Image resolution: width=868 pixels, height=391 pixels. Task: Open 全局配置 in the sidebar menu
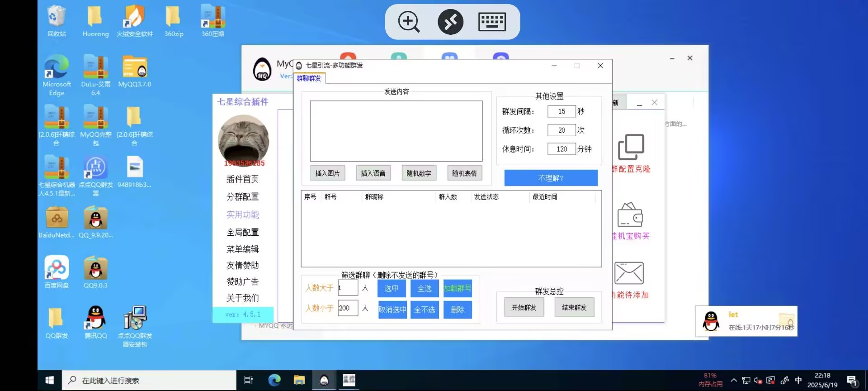(243, 232)
